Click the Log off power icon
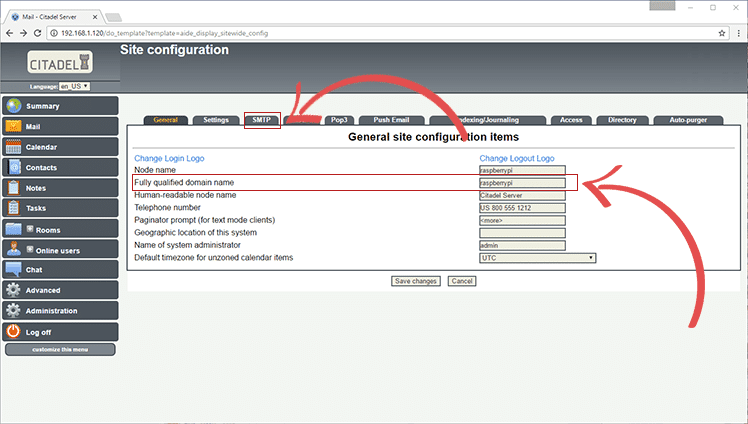The height and width of the screenshot is (424, 748). click(14, 331)
